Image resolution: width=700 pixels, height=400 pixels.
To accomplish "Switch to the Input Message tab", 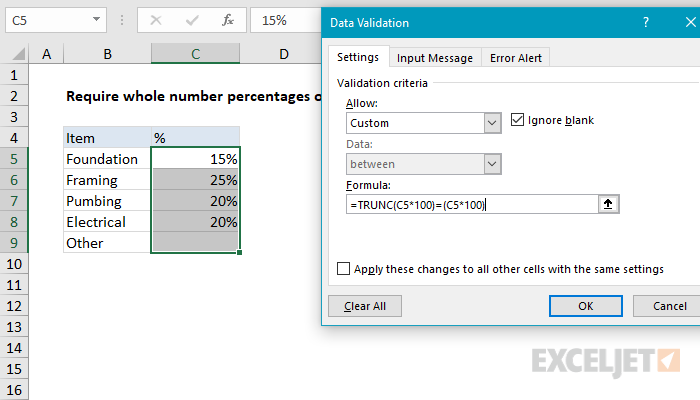I will pyautogui.click(x=434, y=58).
